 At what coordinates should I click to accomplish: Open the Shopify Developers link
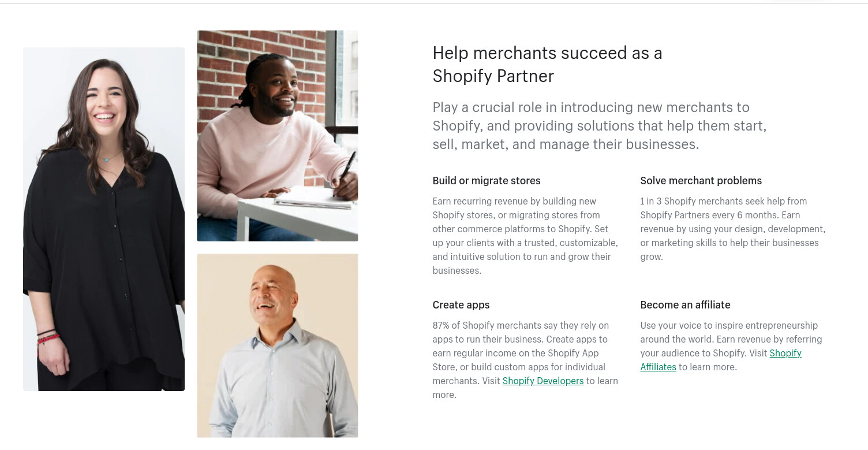click(542, 381)
